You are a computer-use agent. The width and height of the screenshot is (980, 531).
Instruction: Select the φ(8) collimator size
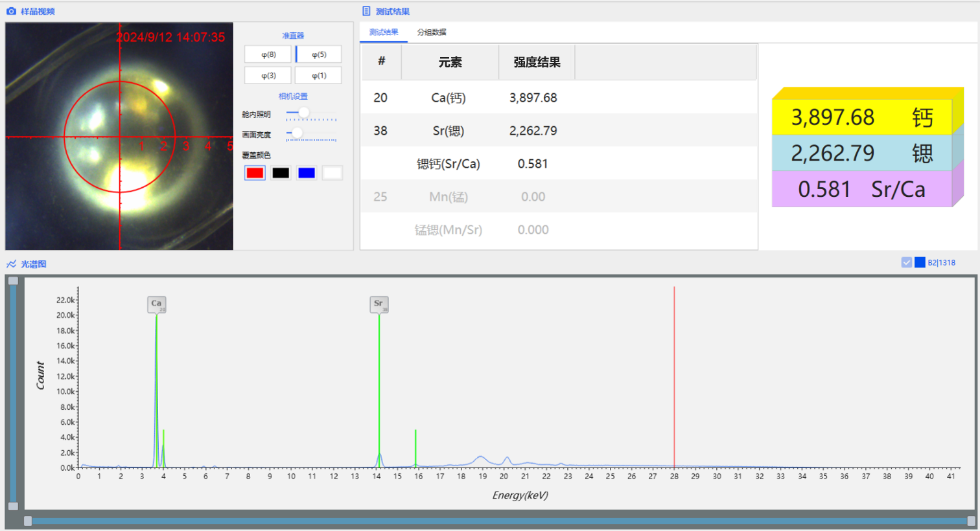[268, 54]
